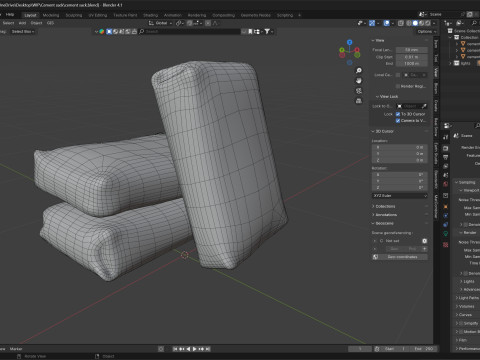Viewport: 480px width, 360px height.
Task: Open the Add menu in viewport header
Action: pyautogui.click(x=22, y=23)
